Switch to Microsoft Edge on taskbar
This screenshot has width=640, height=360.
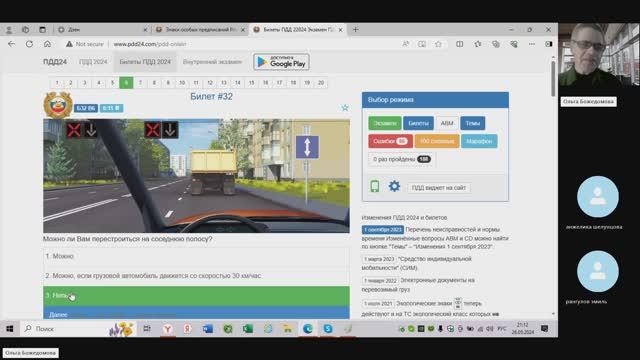pos(308,329)
